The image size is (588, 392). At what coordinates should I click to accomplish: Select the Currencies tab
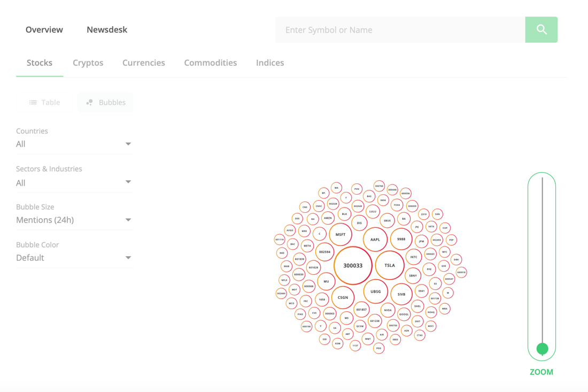(144, 63)
